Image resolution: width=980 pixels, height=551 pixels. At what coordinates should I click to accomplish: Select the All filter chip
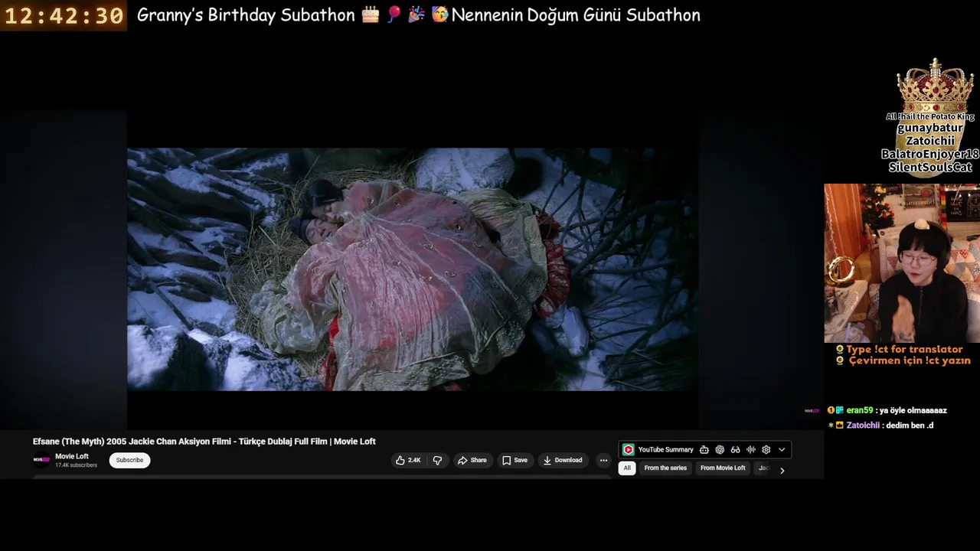pos(627,468)
